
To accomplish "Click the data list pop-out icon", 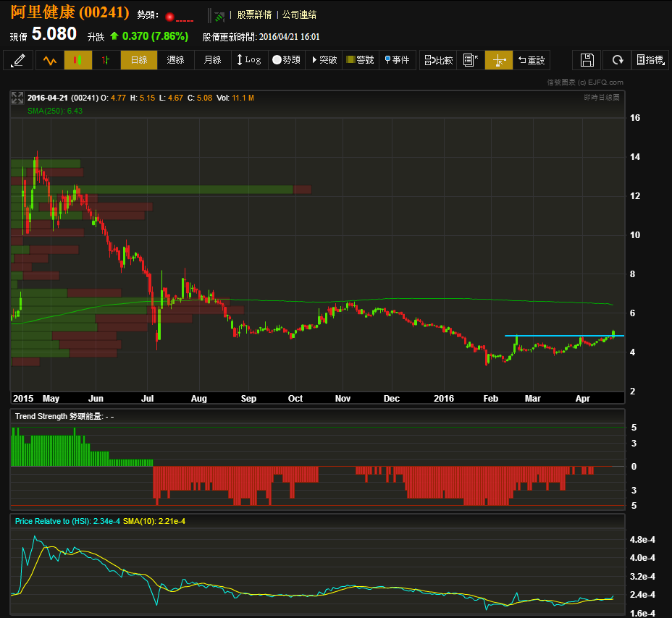I will (471, 60).
